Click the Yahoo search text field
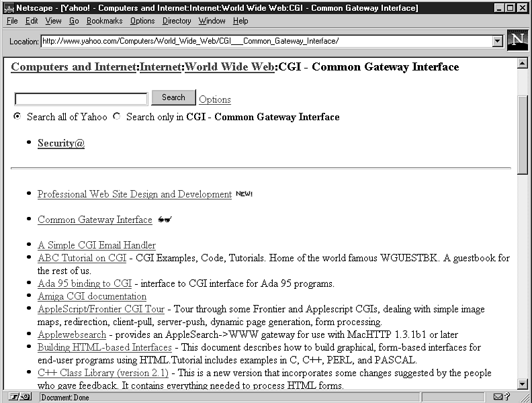The image size is (532, 403). (81, 99)
